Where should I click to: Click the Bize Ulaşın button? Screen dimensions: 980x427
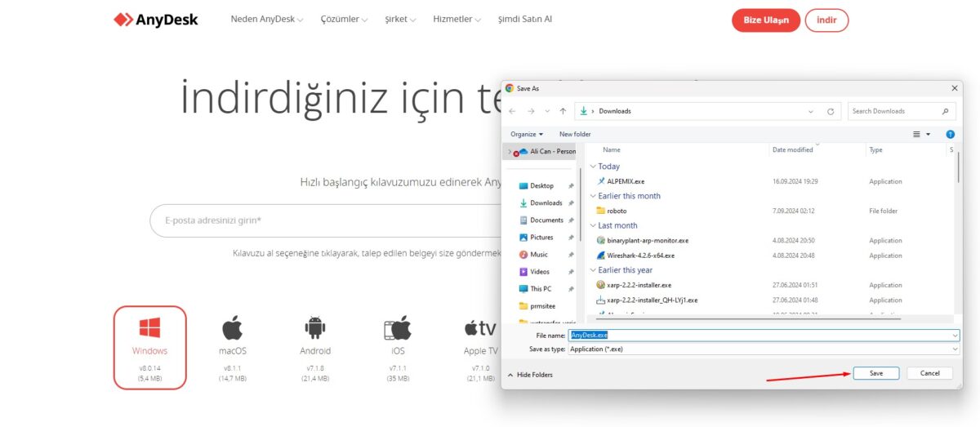[766, 20]
